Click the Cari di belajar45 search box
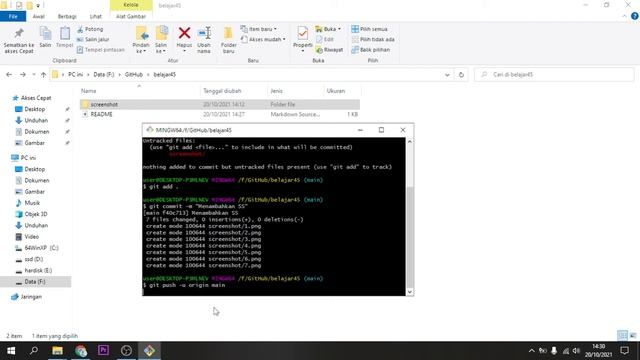Screen dimensions: 640x360 pyautogui.click(x=554, y=75)
